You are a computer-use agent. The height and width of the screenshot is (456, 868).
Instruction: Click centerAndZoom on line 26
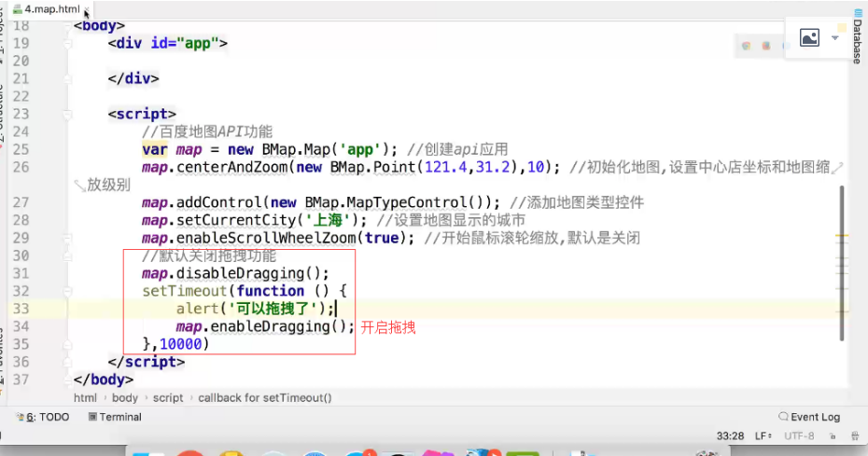[232, 167]
